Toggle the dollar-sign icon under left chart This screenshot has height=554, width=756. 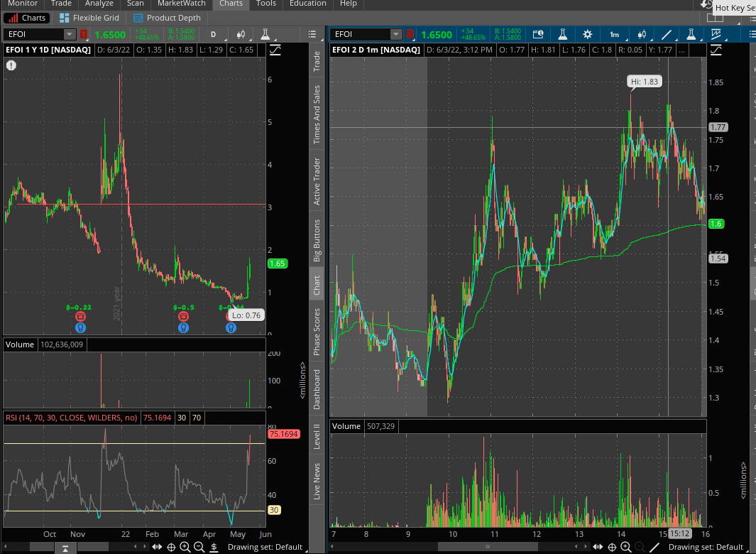[214, 547]
